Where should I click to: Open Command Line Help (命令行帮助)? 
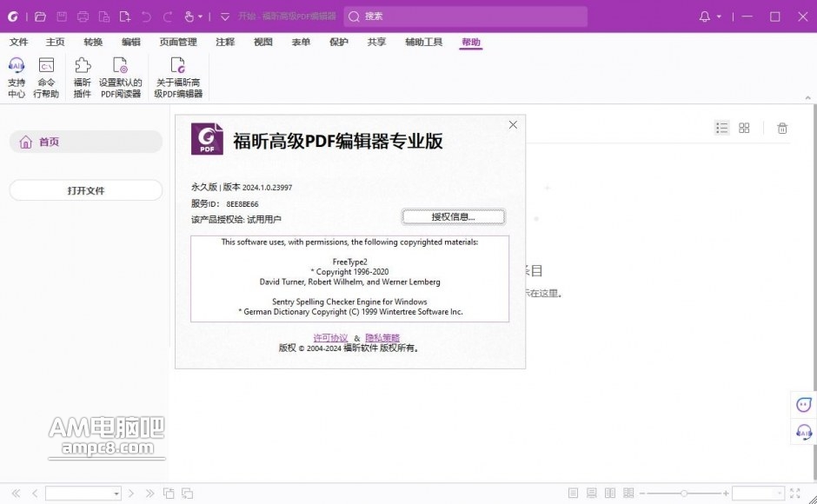click(x=46, y=77)
